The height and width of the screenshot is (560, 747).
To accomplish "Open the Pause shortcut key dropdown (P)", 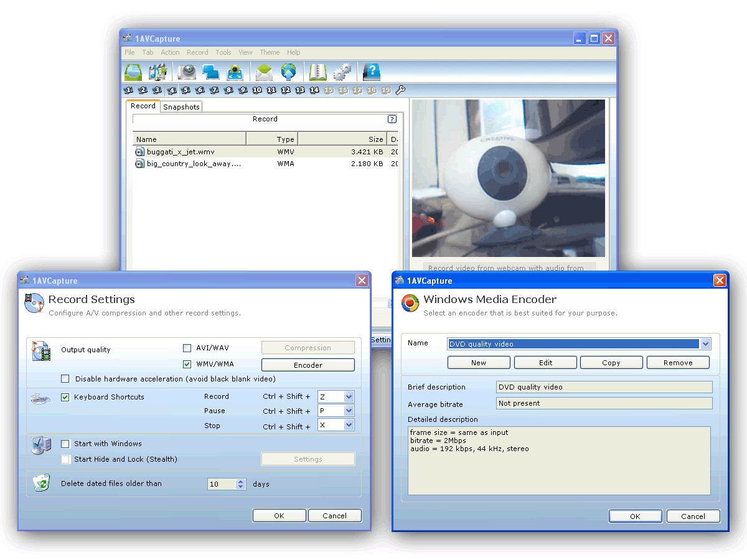I will coord(349,411).
